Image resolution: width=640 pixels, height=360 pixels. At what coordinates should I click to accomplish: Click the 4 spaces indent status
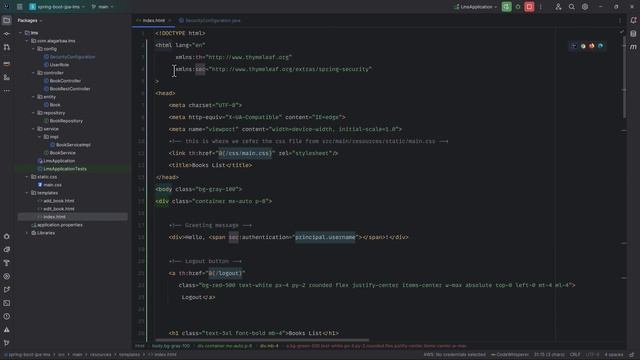(614, 355)
